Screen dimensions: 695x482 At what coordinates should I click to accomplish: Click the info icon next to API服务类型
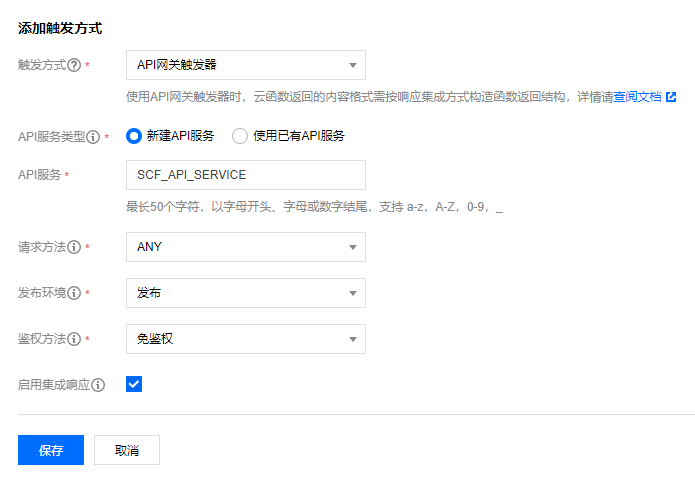pos(94,136)
